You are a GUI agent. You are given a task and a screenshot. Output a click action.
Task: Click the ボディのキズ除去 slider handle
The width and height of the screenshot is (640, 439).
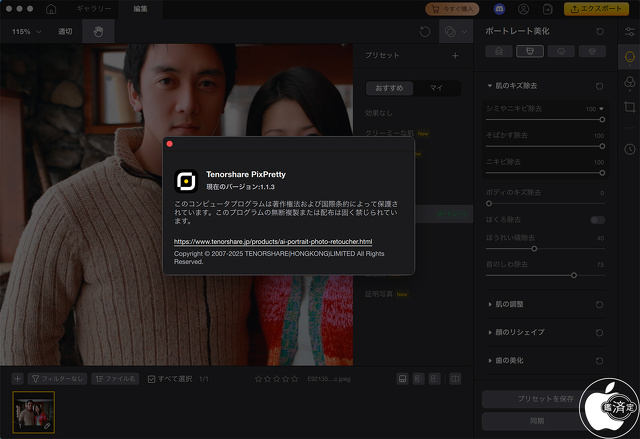[489, 204]
